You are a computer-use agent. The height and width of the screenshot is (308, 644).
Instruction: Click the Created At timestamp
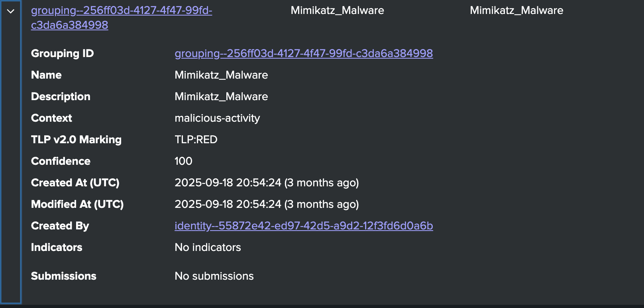coord(267,182)
